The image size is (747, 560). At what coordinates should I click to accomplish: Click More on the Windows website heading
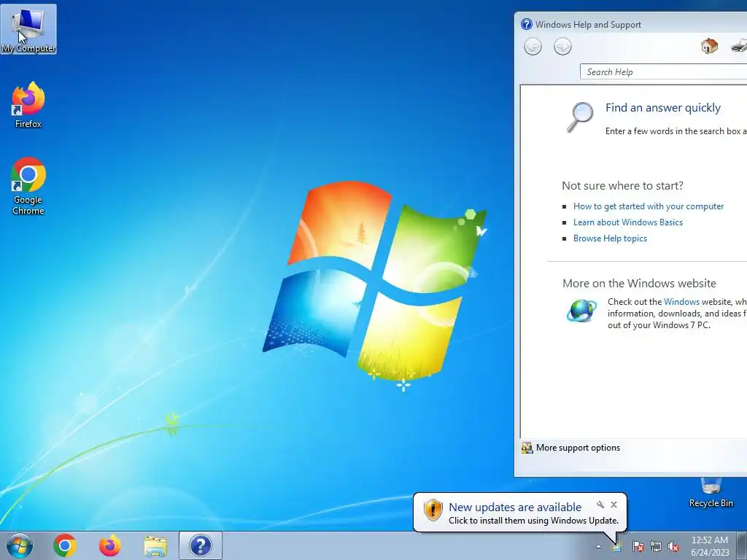[x=639, y=284]
